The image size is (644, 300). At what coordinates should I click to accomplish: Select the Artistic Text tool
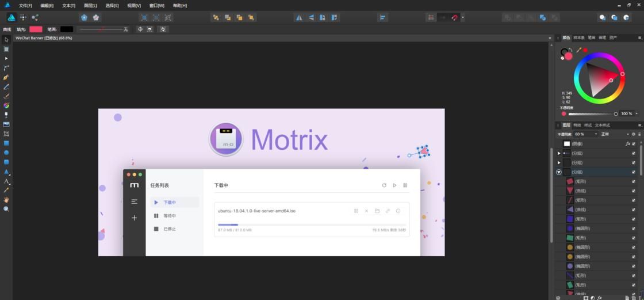click(x=6, y=181)
